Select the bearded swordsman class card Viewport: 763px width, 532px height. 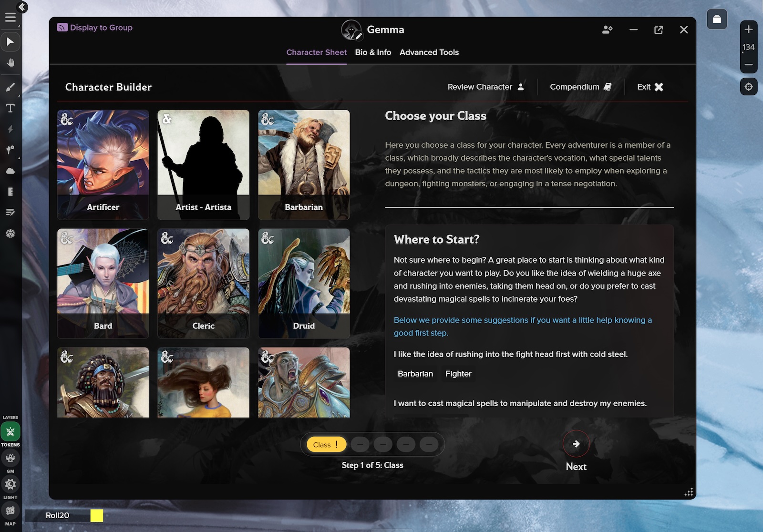103,382
